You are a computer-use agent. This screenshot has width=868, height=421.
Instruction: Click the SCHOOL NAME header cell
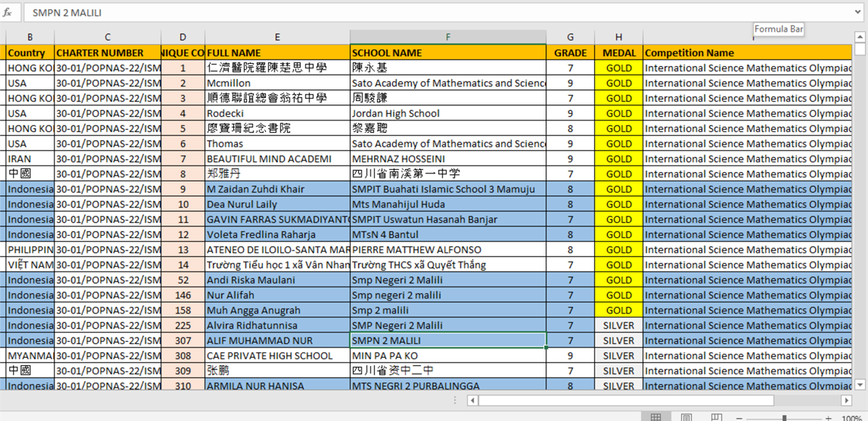pos(447,53)
